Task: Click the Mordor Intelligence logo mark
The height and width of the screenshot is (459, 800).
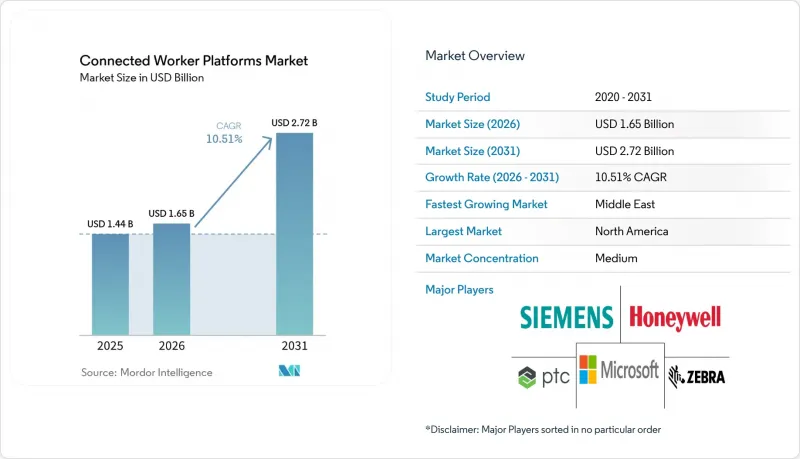Action: 289,371
